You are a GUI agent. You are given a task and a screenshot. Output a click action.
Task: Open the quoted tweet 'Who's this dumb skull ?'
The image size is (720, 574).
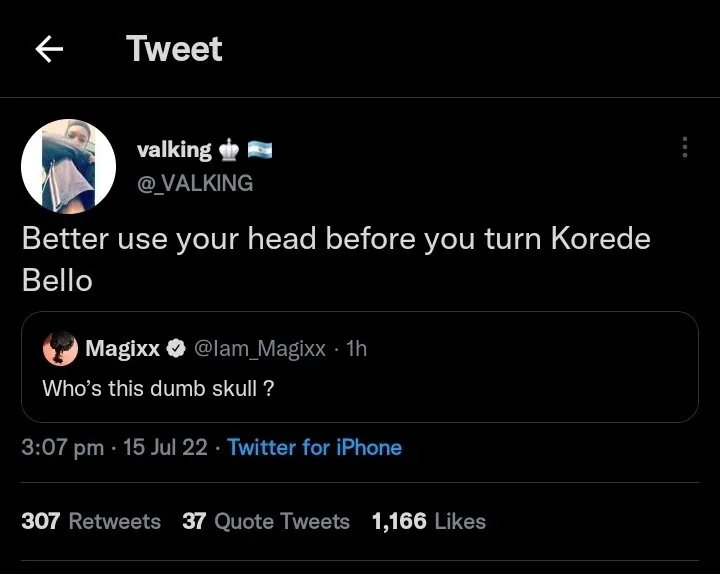(x=158, y=389)
